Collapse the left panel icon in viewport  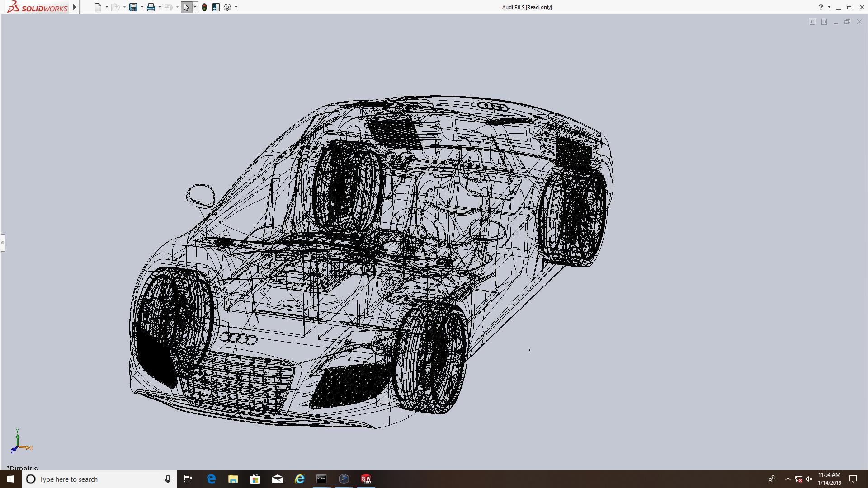(x=812, y=22)
